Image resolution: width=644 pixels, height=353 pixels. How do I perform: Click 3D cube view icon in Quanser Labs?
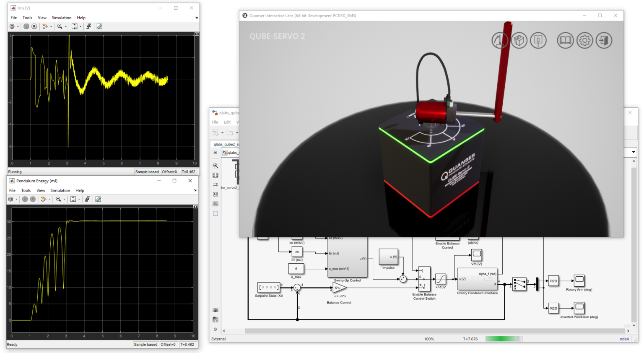click(519, 41)
